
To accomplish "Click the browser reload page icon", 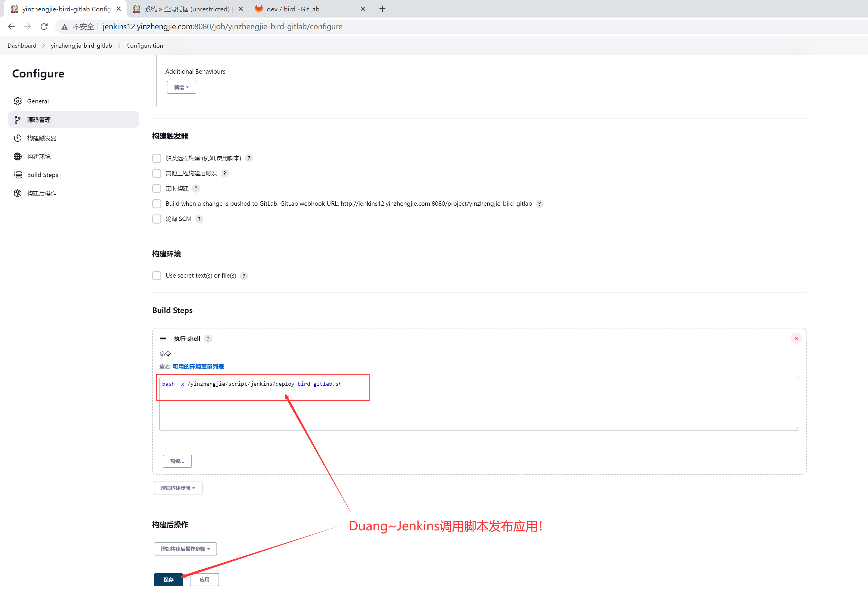I will 44,27.
